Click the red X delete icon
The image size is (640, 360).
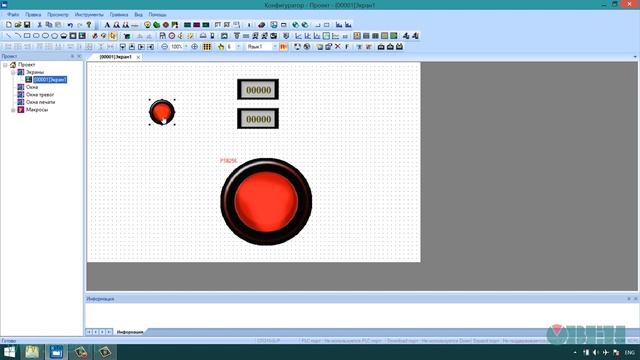(338, 47)
